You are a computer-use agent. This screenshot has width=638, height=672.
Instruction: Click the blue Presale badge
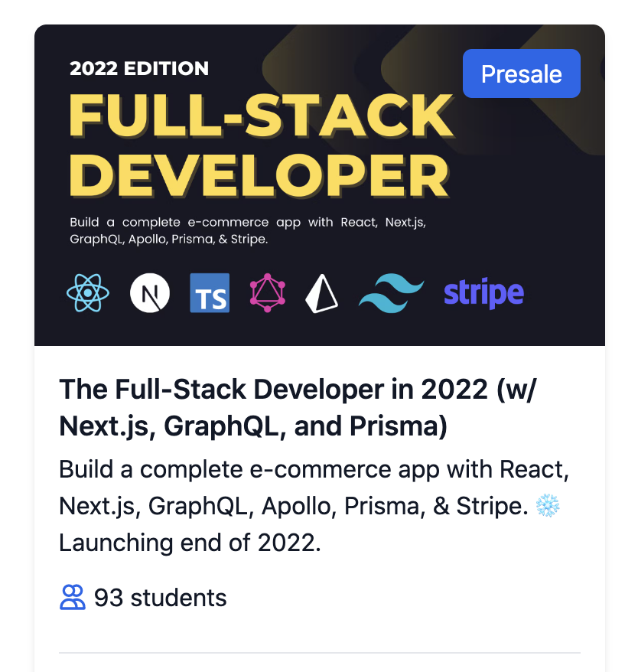(522, 73)
